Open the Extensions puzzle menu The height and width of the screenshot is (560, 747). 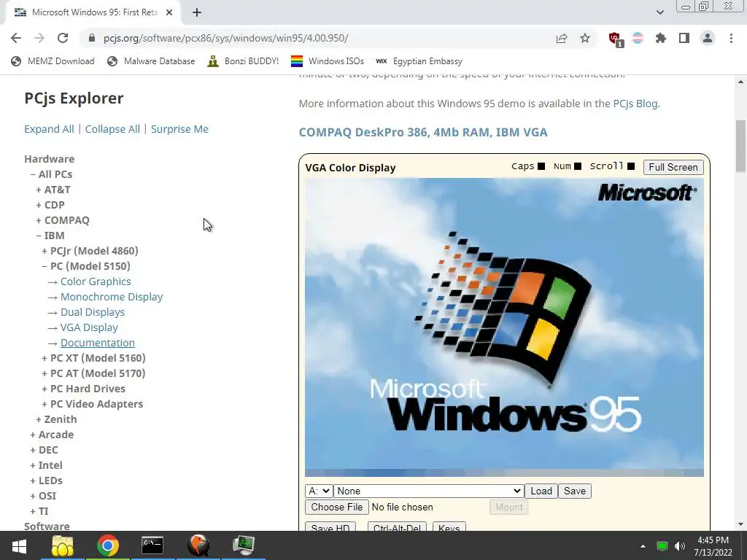(x=661, y=38)
